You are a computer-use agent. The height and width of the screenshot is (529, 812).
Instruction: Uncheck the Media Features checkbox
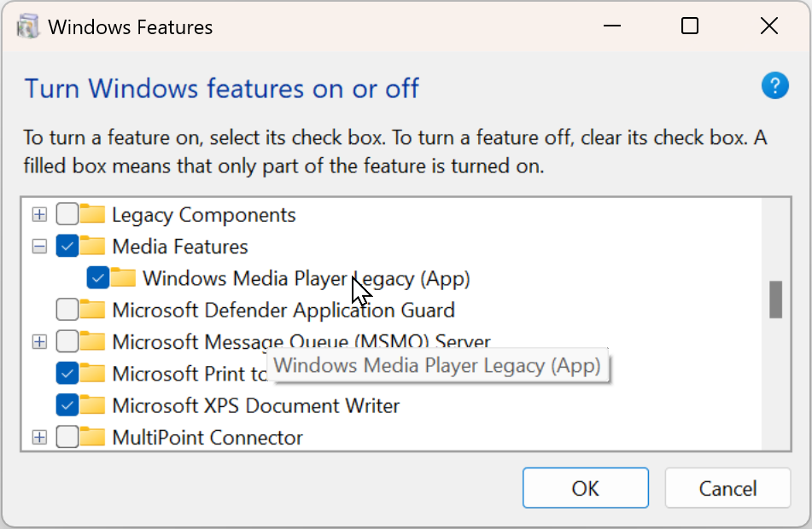67,247
